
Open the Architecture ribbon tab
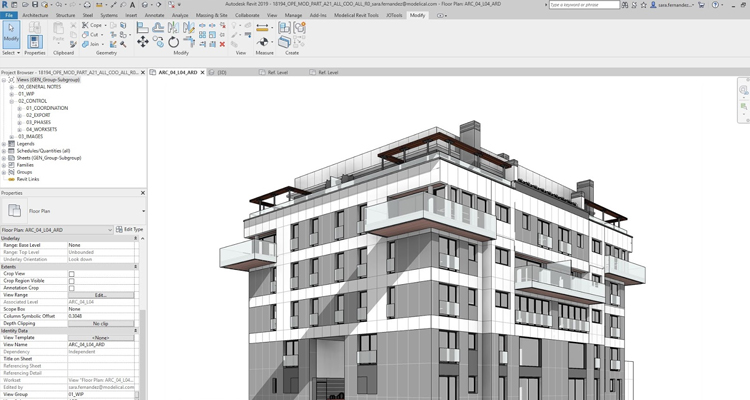pos(35,15)
